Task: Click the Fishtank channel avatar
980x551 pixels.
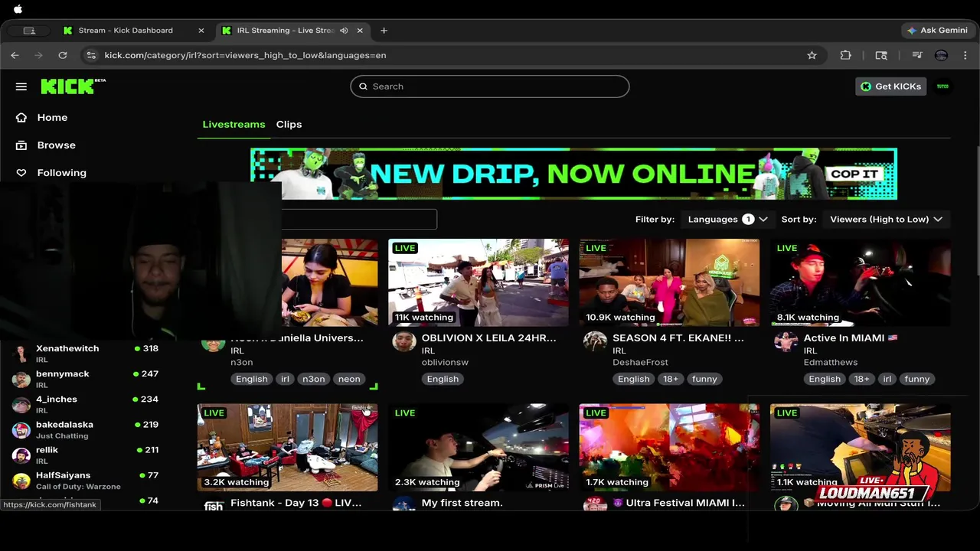Action: tap(214, 505)
